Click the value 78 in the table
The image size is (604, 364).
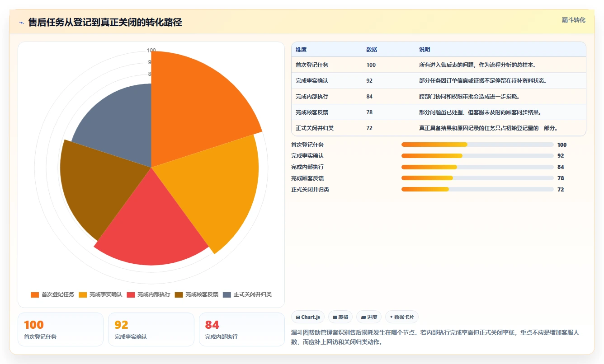[x=369, y=112]
